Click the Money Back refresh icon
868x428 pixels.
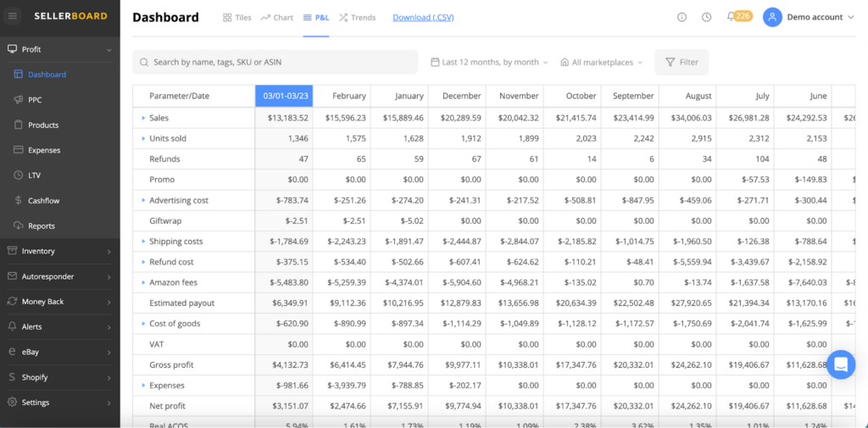(12, 301)
